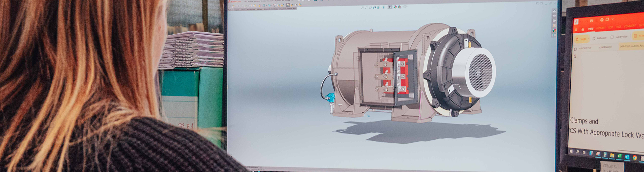Open the Valutare tab in SolidWorks

259,9
